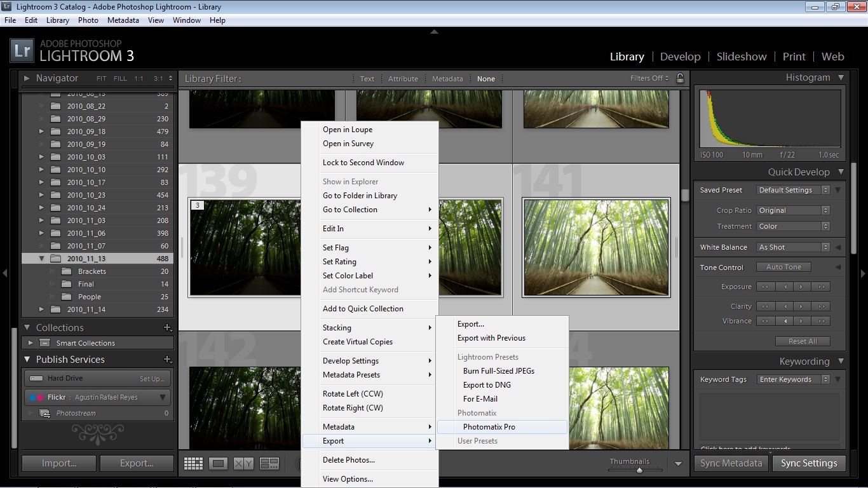
Task: Open Compare view XY icon
Action: pos(243,464)
